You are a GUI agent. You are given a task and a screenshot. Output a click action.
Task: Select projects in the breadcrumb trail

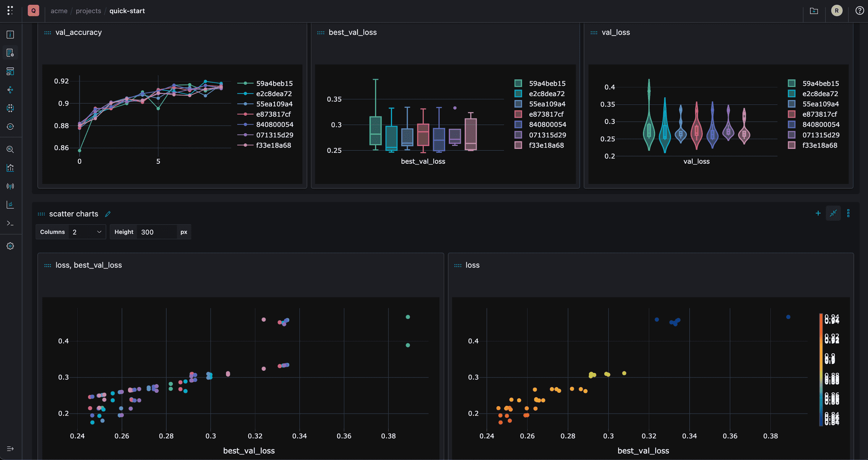88,11
